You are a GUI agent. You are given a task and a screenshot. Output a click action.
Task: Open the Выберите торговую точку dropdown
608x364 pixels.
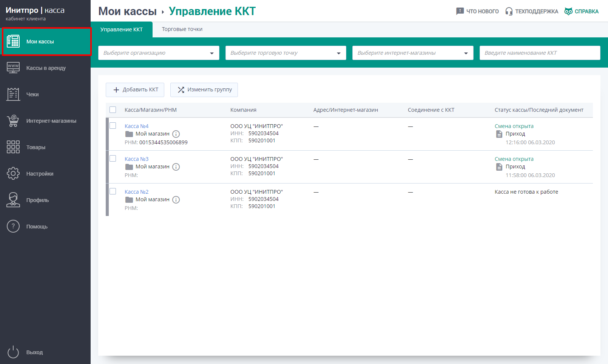[286, 53]
